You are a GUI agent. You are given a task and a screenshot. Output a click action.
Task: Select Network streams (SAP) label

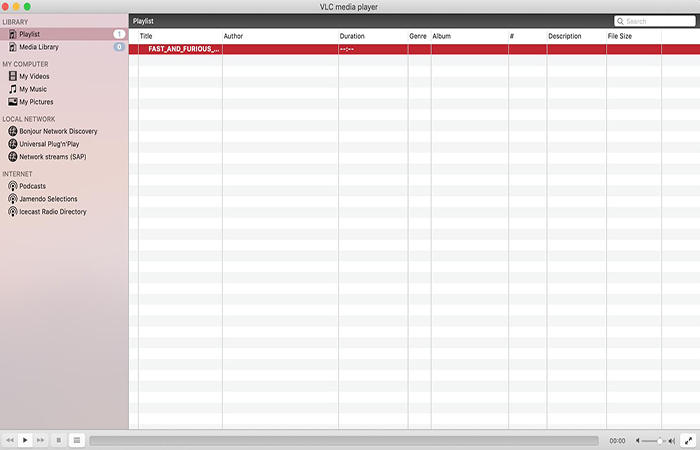point(53,157)
